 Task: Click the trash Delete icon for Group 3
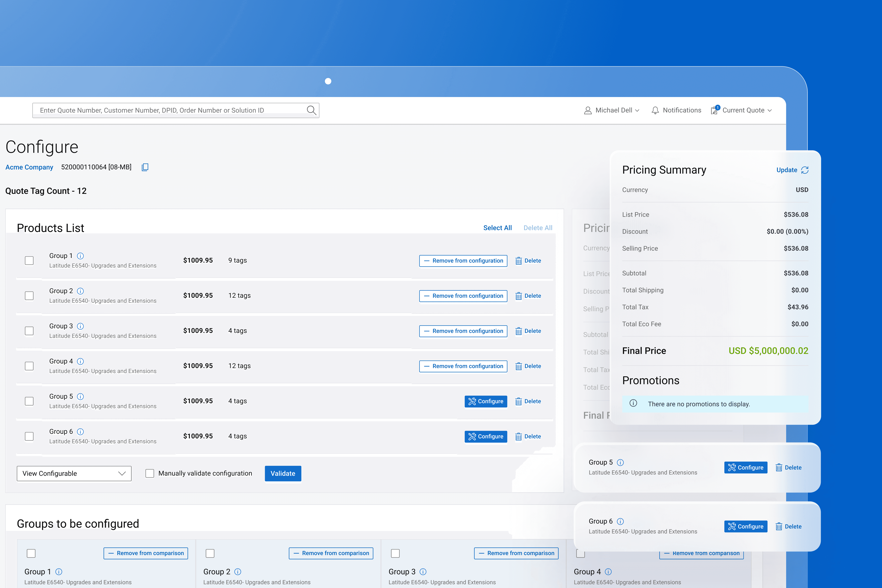tap(519, 331)
